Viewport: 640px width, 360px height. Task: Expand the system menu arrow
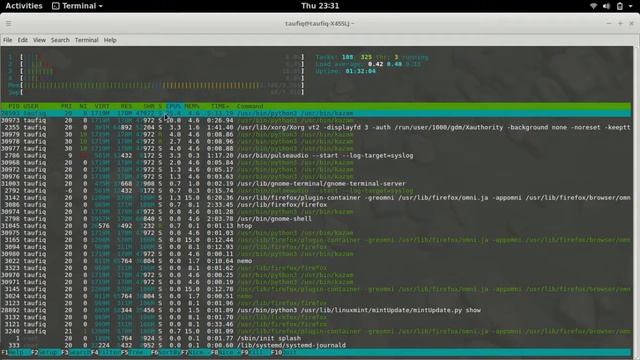tap(630, 6)
